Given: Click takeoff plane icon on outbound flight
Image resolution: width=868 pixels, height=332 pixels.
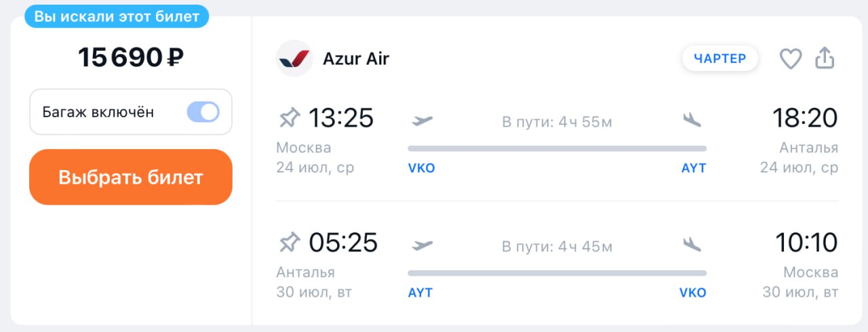Looking at the screenshot, I should pos(422,121).
